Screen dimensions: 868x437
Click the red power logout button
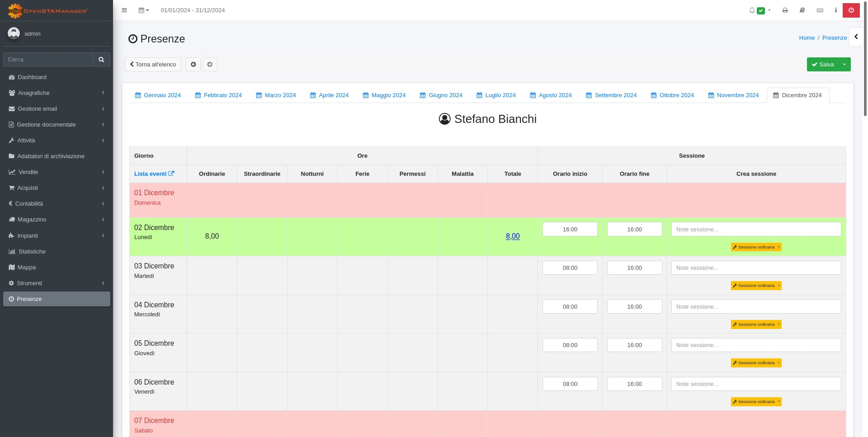pos(851,10)
